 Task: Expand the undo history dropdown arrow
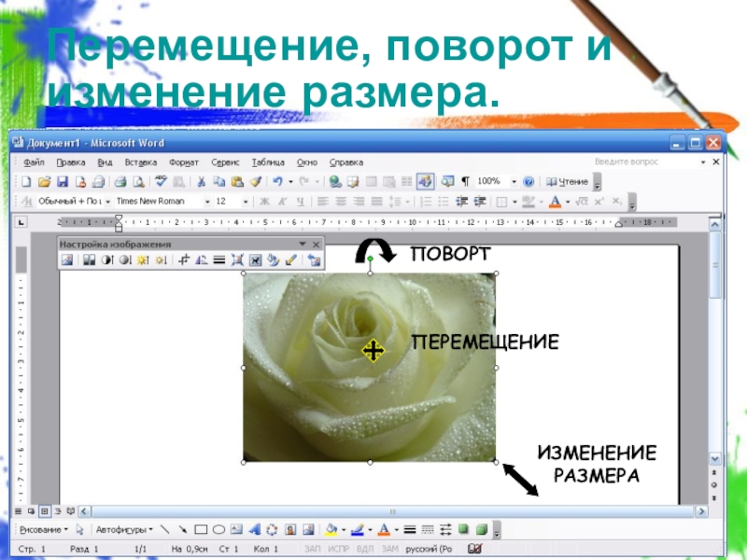[290, 182]
